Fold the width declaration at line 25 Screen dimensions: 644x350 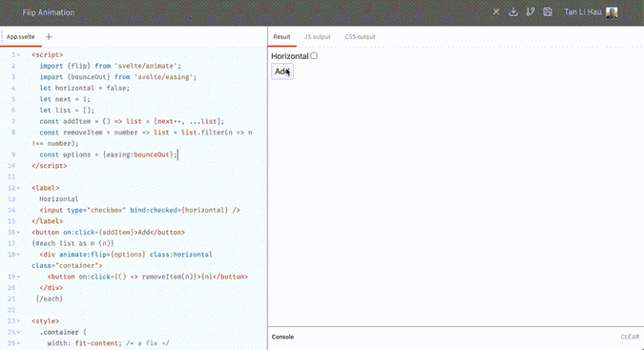pyautogui.click(x=18, y=343)
